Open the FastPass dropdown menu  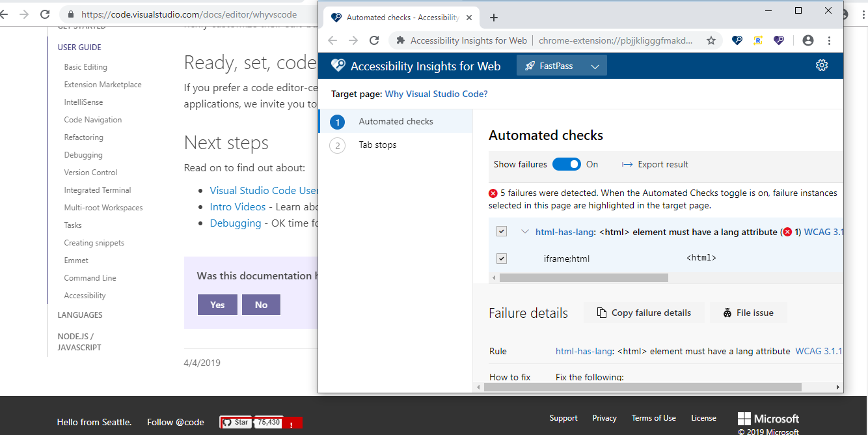595,65
